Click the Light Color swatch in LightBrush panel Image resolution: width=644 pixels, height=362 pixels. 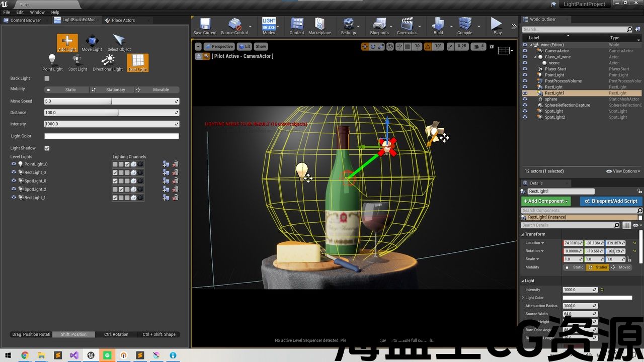pyautogui.click(x=111, y=136)
